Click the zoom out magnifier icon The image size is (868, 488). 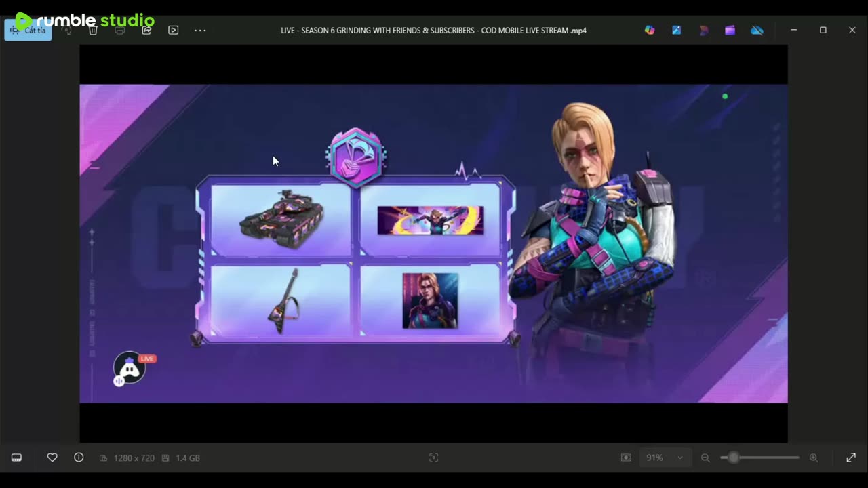coord(705,457)
